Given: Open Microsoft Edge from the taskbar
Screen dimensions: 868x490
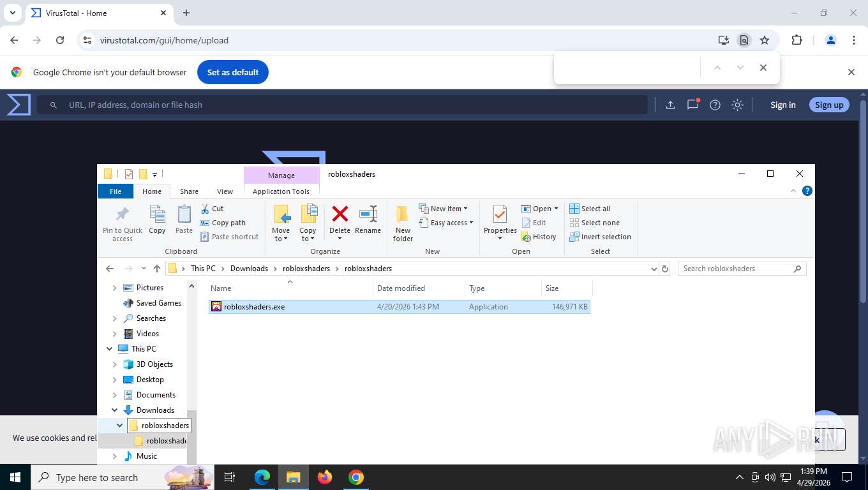Looking at the screenshot, I should (262, 477).
